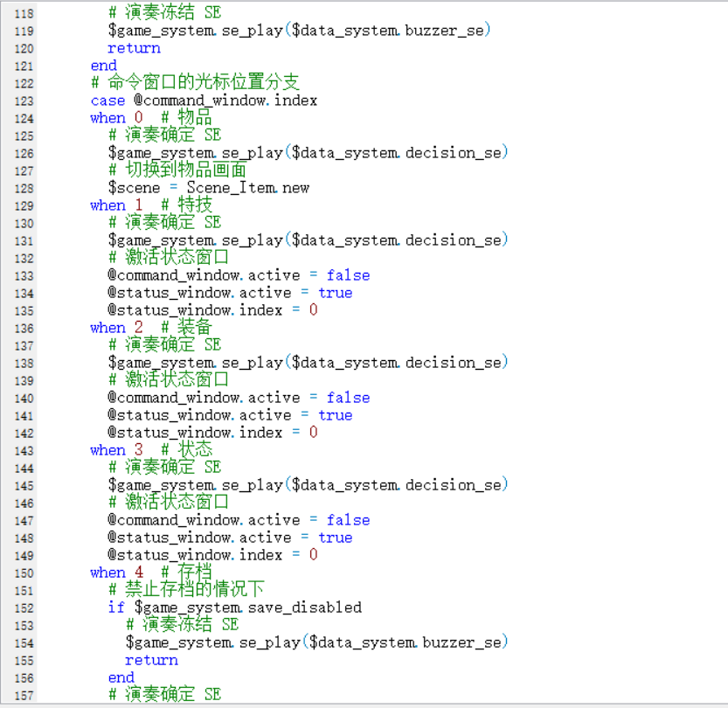The width and height of the screenshot is (728, 708).
Task: Click the comment '# 切换到物品画面'
Action: [177, 170]
